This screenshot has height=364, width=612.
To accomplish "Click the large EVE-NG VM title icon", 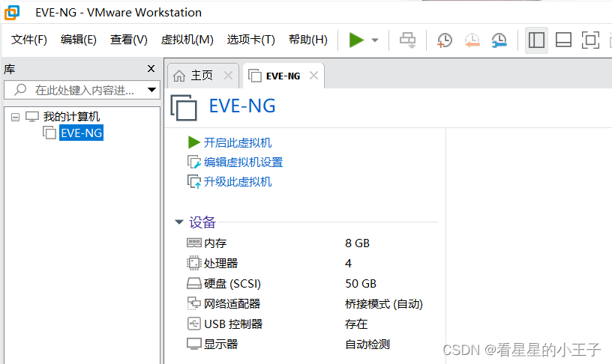I will (184, 108).
